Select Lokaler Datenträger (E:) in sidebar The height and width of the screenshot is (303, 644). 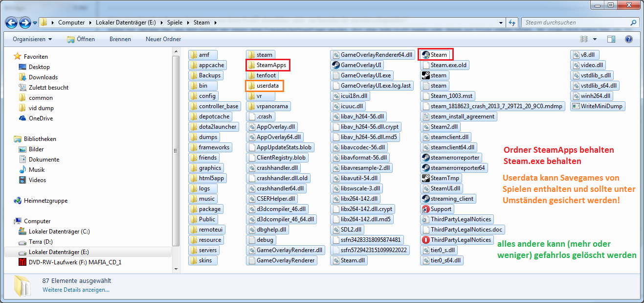pos(88,252)
